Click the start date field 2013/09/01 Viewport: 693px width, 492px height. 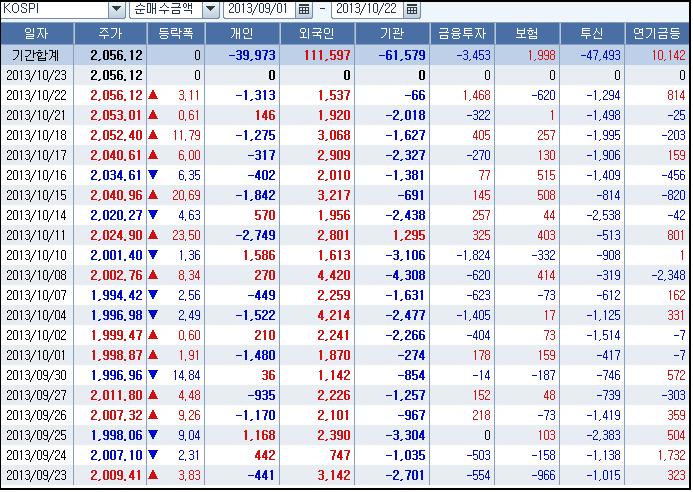tap(259, 9)
